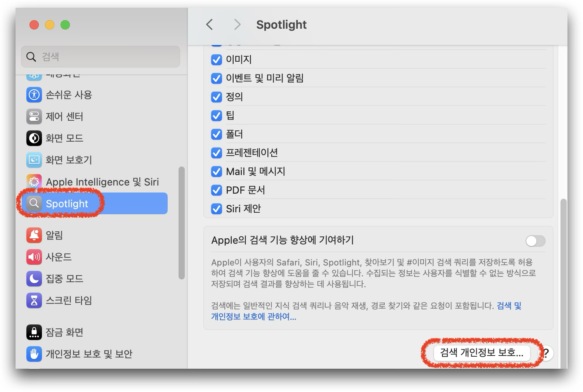This screenshot has height=392, width=583.
Task: Click the 화면 보호기 screen saver icon
Action: (x=34, y=160)
